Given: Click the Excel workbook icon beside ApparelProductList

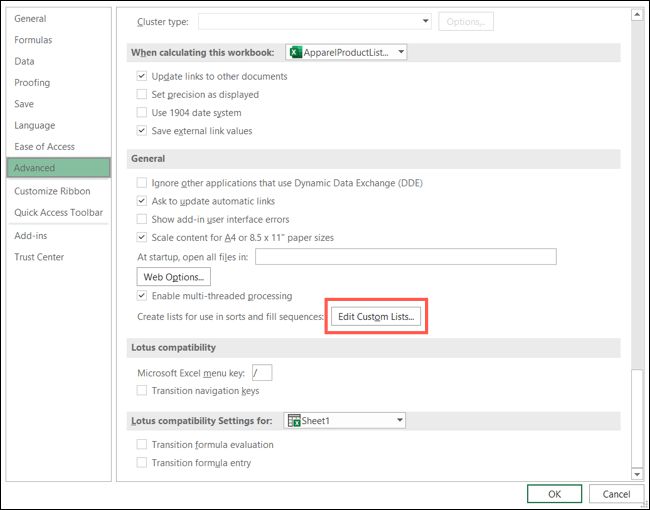Looking at the screenshot, I should coord(296,52).
